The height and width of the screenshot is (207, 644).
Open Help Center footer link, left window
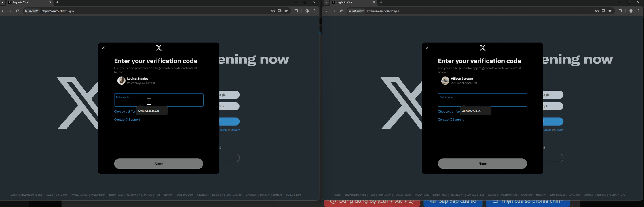60,195
